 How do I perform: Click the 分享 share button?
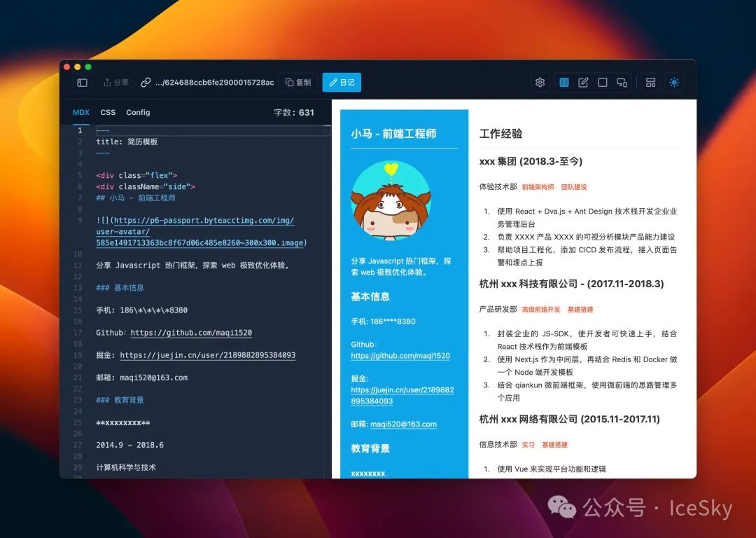coord(116,83)
